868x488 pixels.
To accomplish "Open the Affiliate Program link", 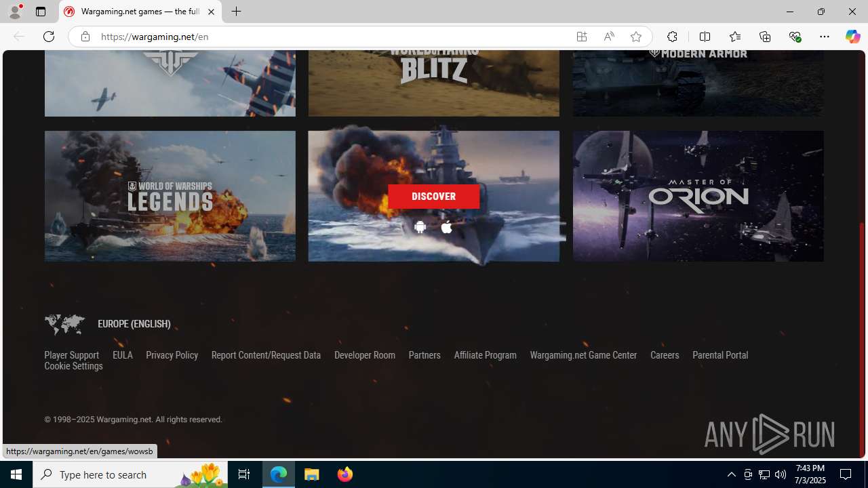I will coord(485,355).
